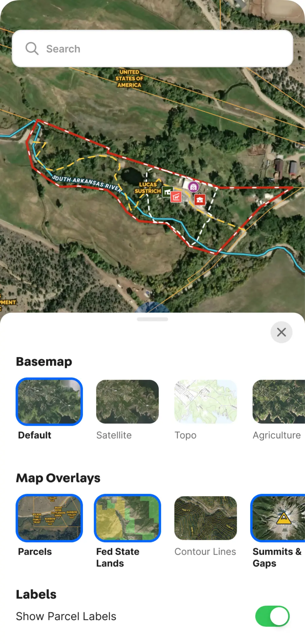Select the Satellite basemap
This screenshot has width=305, height=644.
click(x=127, y=402)
